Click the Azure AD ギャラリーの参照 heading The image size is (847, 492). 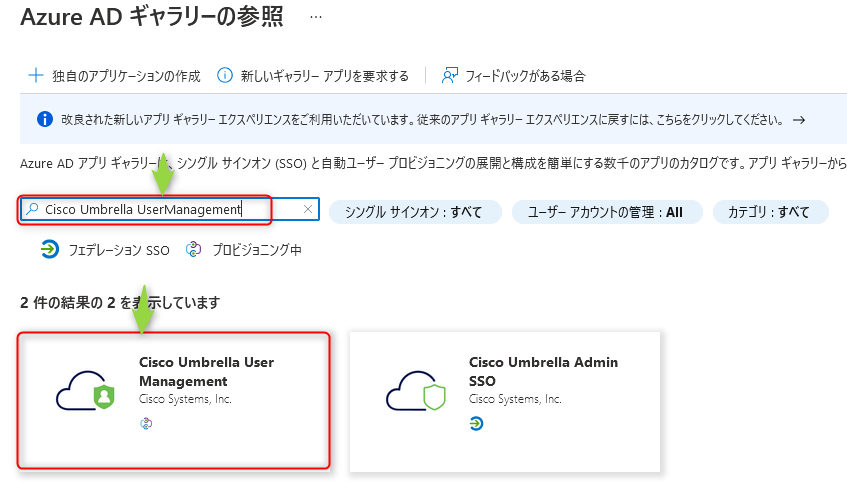click(152, 17)
